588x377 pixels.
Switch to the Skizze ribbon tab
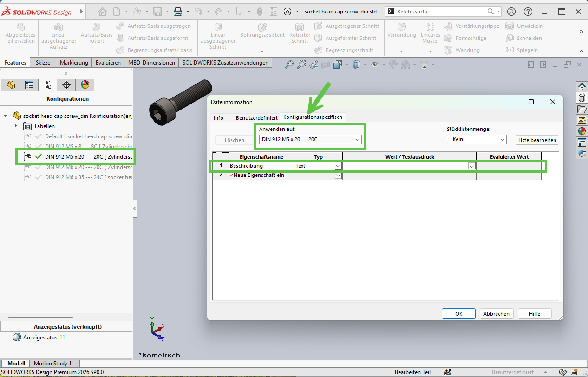pos(43,63)
